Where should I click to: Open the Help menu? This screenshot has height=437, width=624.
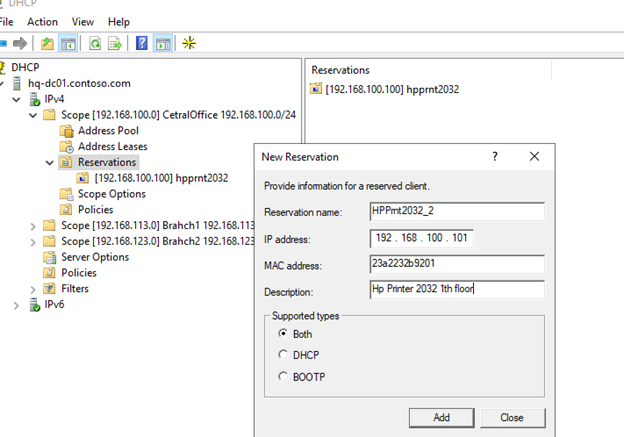[x=119, y=22]
